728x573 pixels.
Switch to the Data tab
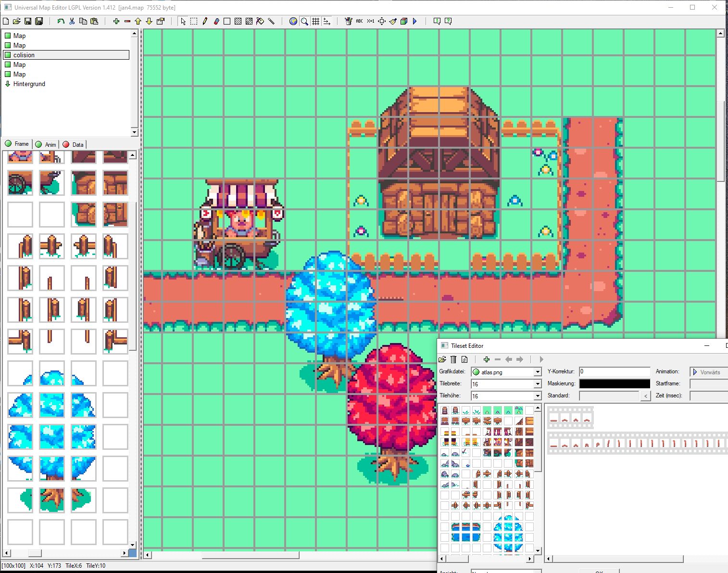tap(74, 144)
